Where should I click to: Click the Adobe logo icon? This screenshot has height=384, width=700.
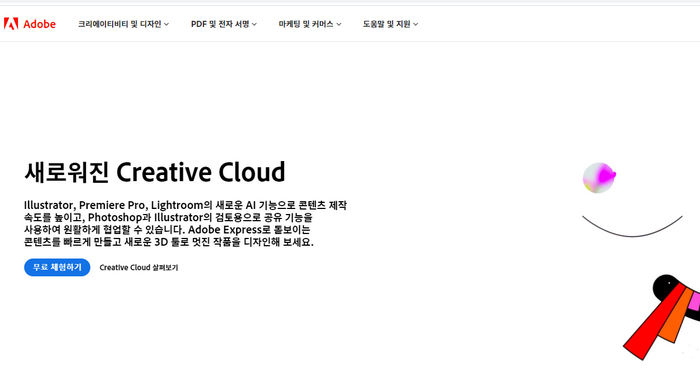tap(11, 24)
